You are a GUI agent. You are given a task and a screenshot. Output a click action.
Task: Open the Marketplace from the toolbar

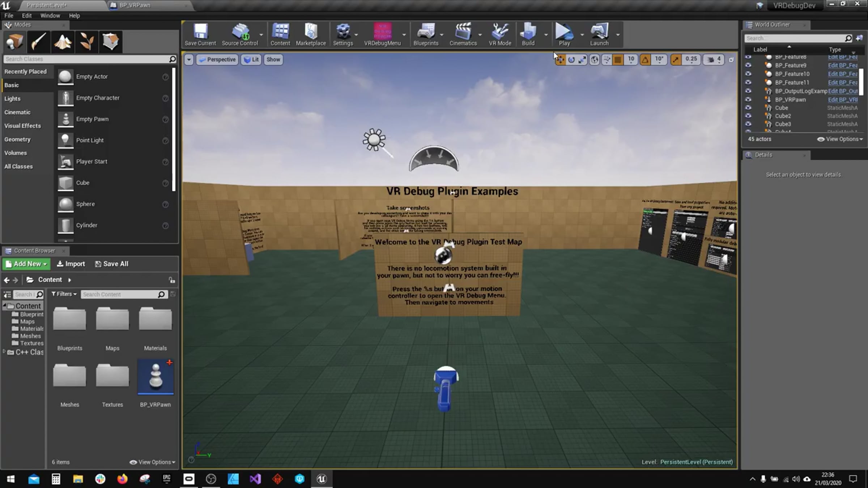[x=311, y=35]
